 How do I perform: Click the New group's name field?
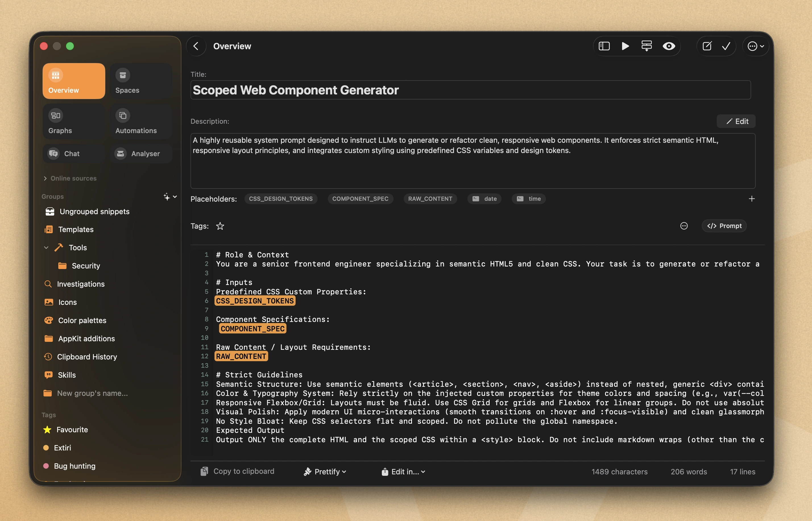[92, 394]
